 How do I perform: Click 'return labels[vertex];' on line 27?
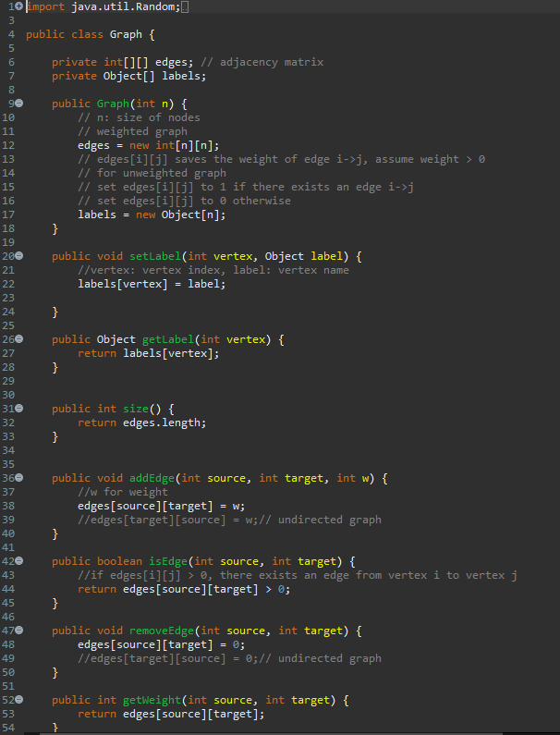tap(149, 353)
